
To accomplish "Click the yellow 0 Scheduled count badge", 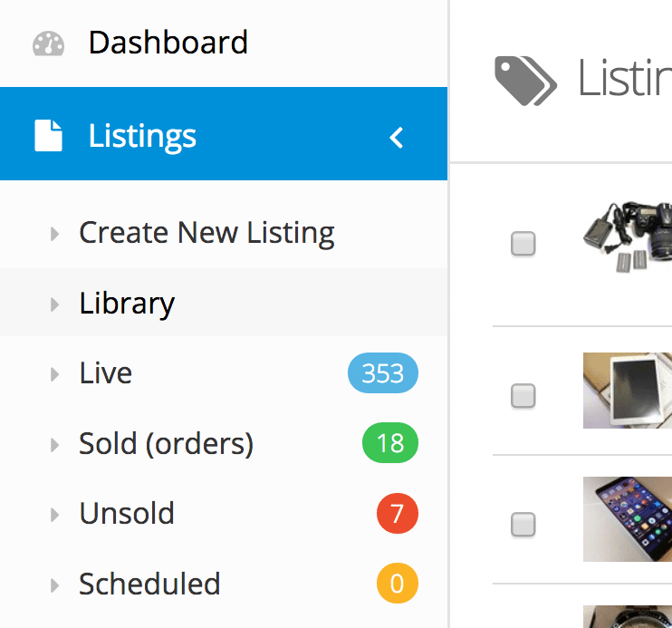I will (x=397, y=584).
